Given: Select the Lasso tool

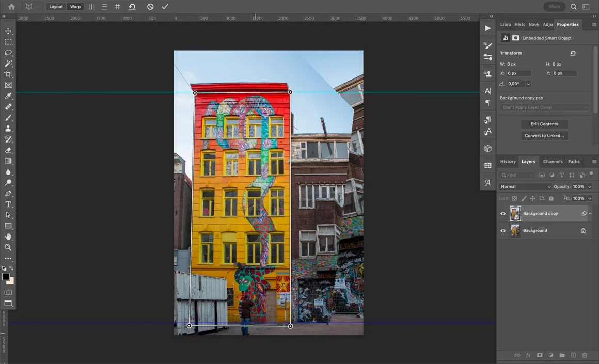Looking at the screenshot, I should pyautogui.click(x=8, y=53).
